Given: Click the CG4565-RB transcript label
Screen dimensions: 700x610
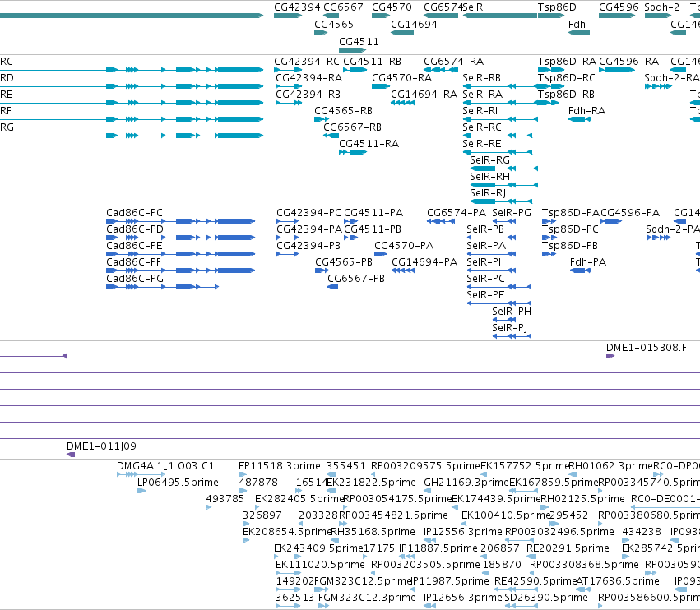Looking at the screenshot, I should click(x=343, y=111).
